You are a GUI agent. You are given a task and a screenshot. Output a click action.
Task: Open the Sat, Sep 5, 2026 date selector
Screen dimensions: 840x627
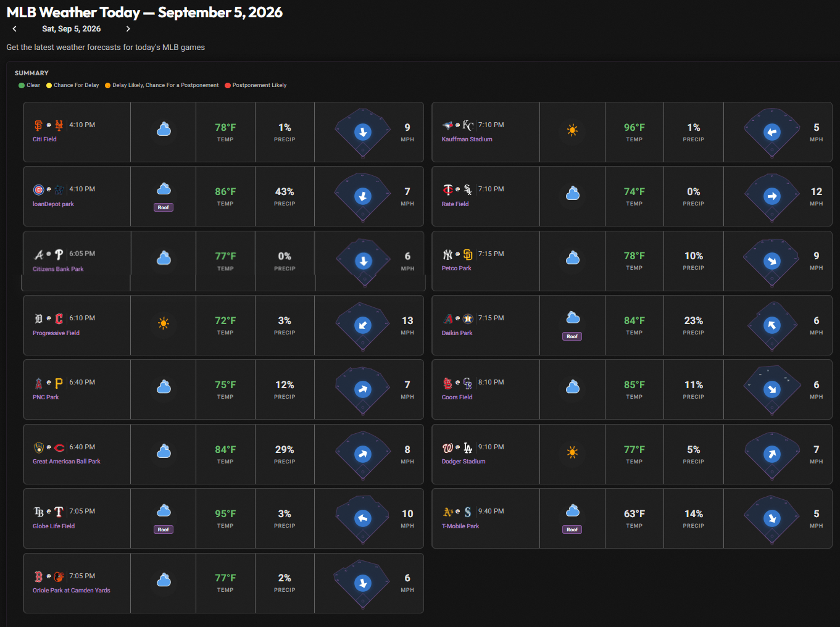[72, 29]
